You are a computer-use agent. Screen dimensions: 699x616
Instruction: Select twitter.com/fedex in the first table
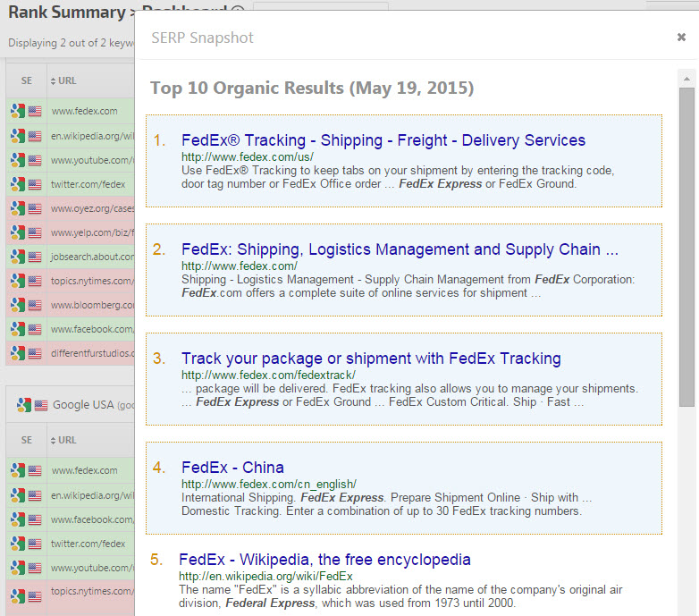[88, 184]
